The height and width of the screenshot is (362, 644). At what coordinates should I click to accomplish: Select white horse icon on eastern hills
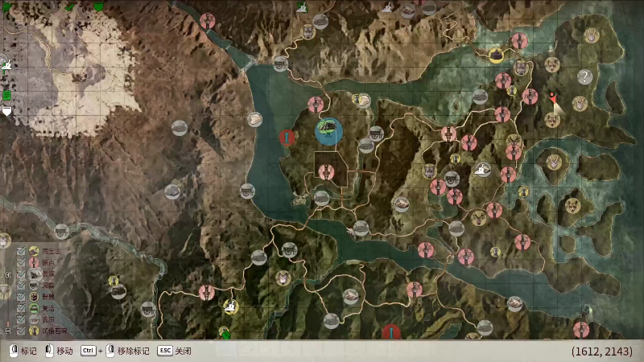click(x=482, y=170)
